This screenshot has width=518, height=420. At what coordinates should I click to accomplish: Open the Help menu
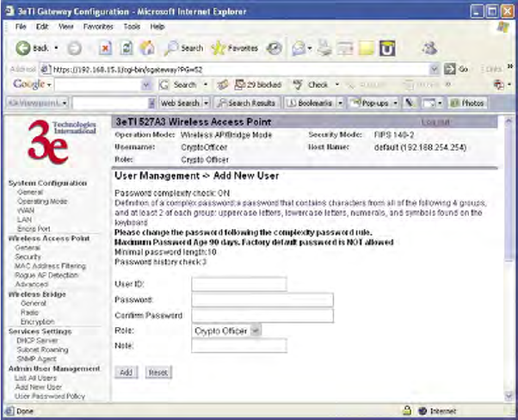[x=157, y=27]
